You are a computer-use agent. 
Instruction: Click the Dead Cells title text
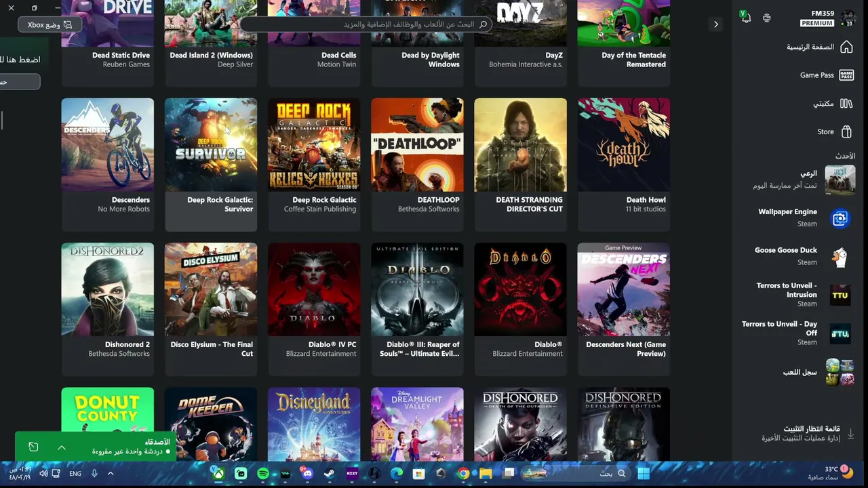[x=339, y=56]
